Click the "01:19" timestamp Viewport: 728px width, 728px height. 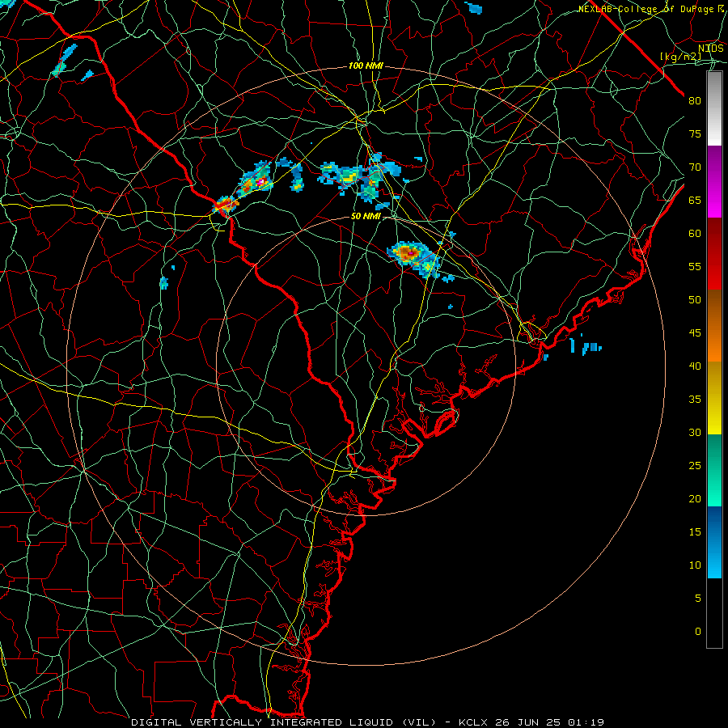pyautogui.click(x=586, y=722)
